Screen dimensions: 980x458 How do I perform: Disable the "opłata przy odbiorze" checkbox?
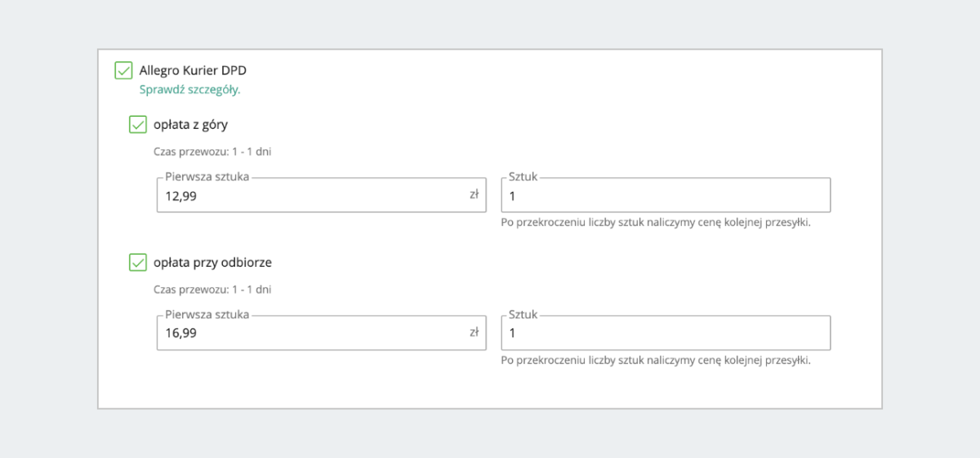coord(138,263)
